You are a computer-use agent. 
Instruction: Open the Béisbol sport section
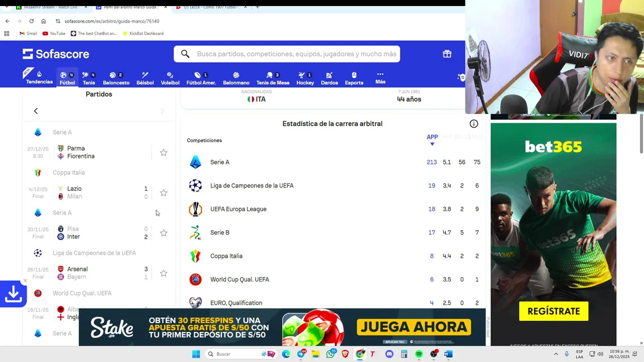click(145, 78)
